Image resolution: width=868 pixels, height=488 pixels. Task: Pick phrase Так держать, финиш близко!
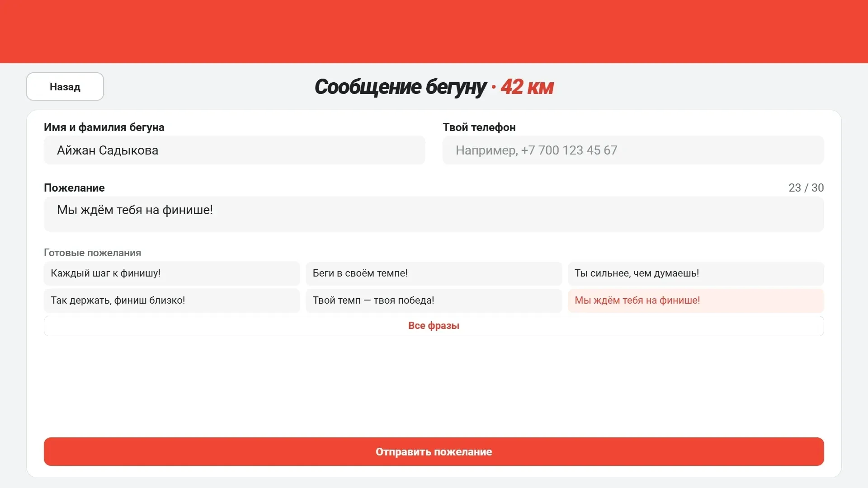click(x=172, y=300)
